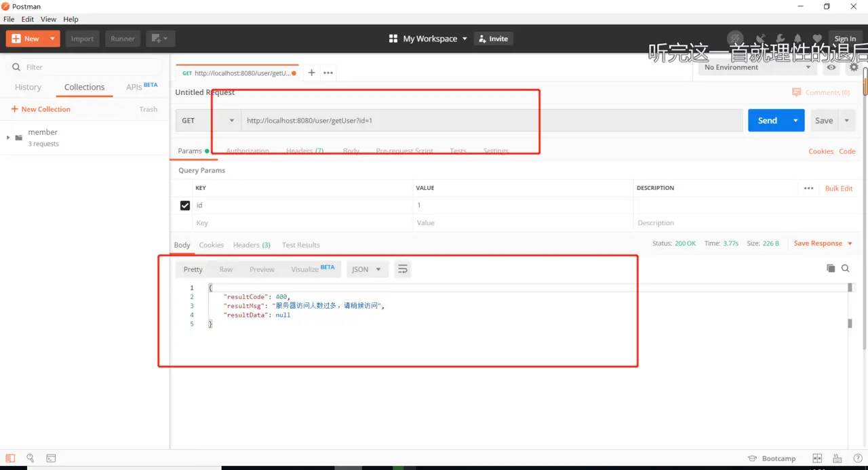Click the two-pane view icon in status bar
Viewport: 868px width, 470px height.
click(817, 458)
